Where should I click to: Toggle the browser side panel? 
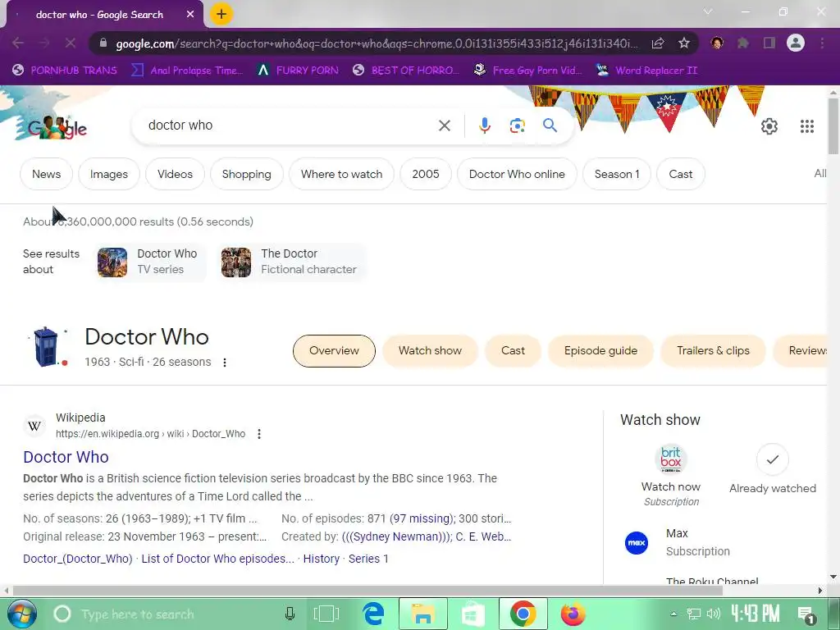tap(769, 43)
